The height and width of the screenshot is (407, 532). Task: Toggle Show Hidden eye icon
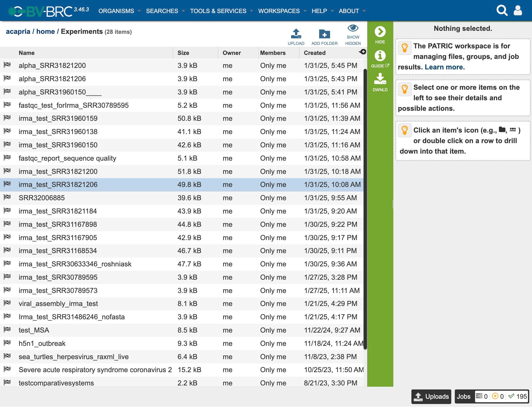coord(353,28)
